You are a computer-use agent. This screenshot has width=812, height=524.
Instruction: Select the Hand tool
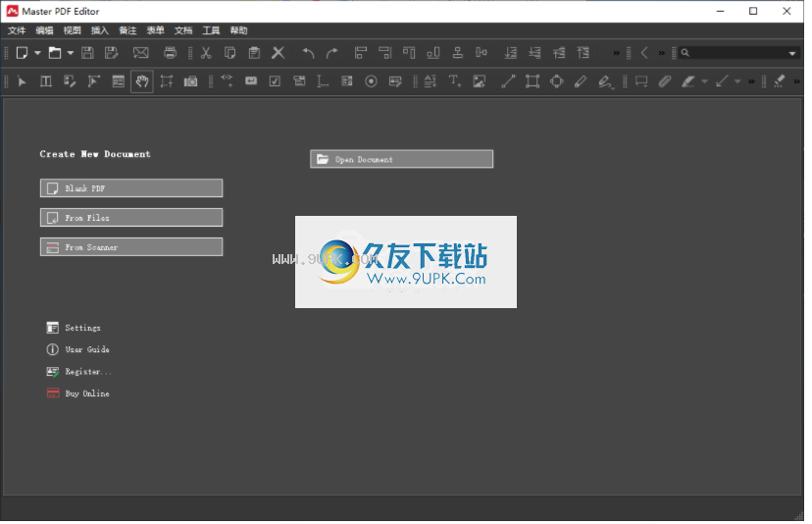(x=142, y=81)
